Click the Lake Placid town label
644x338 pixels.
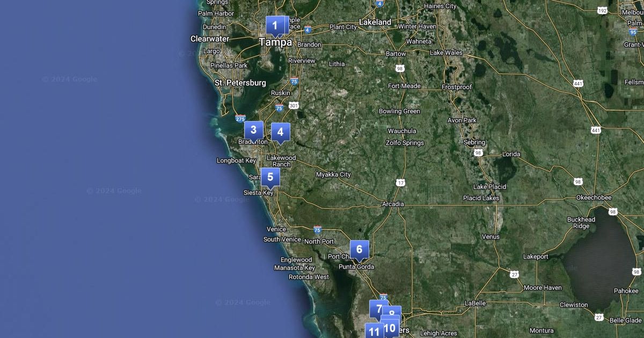489,187
